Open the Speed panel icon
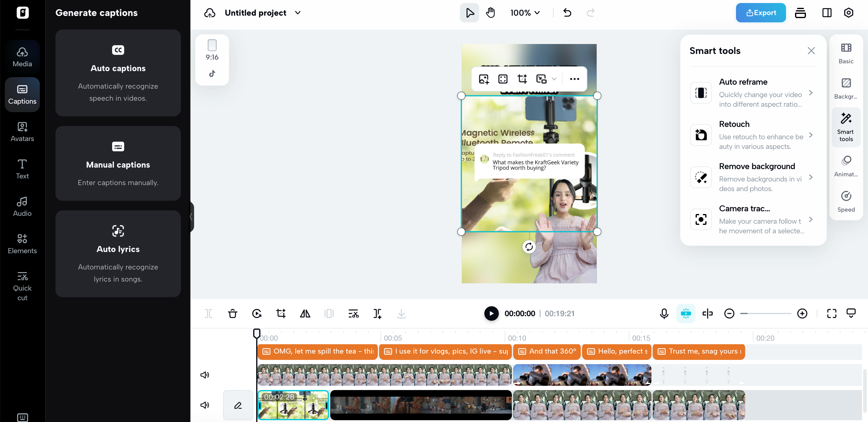The width and height of the screenshot is (868, 422). [x=846, y=201]
